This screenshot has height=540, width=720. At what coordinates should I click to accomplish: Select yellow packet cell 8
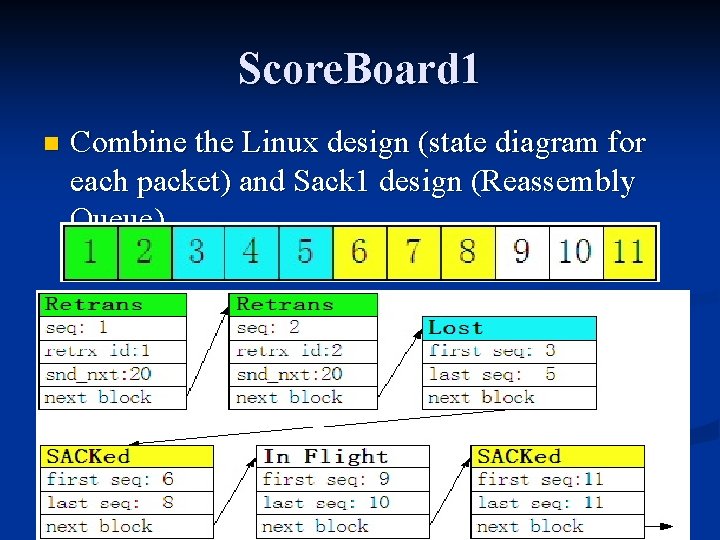point(468,253)
